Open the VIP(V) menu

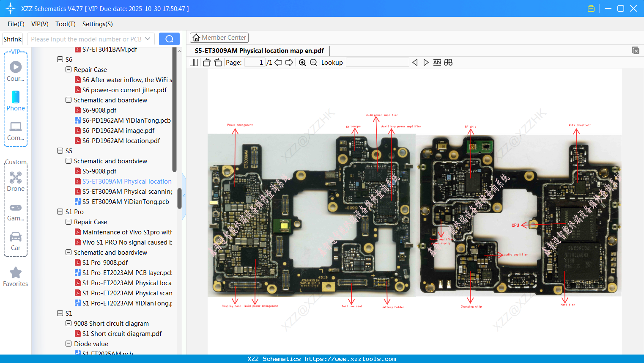coord(40,24)
